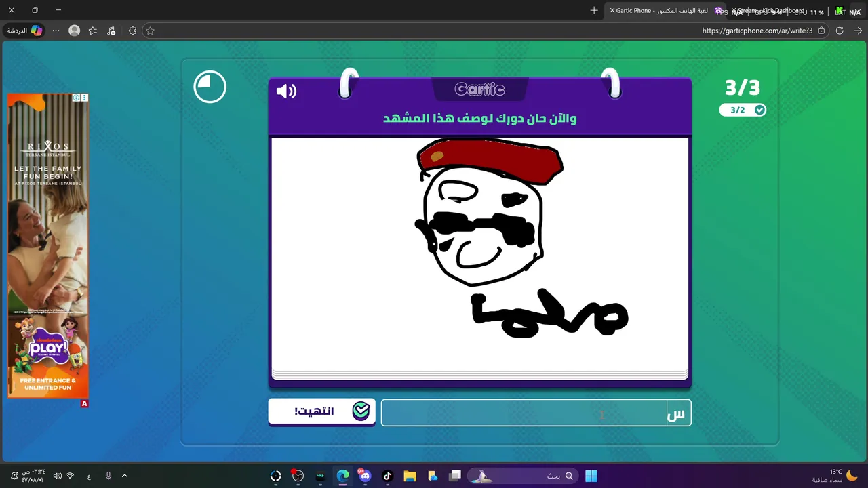Click the taskbar search box بحث
The image size is (868, 488).
point(522,476)
